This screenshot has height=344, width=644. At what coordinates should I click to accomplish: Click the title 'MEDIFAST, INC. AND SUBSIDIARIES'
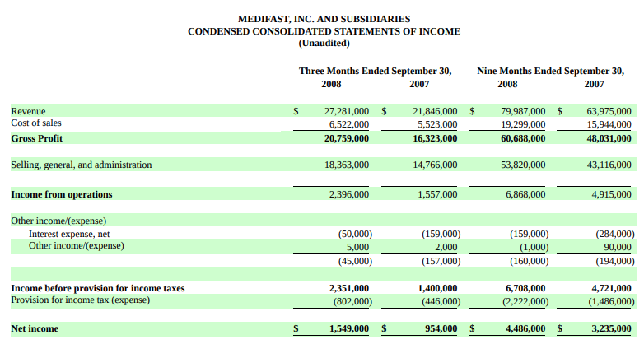324,19
